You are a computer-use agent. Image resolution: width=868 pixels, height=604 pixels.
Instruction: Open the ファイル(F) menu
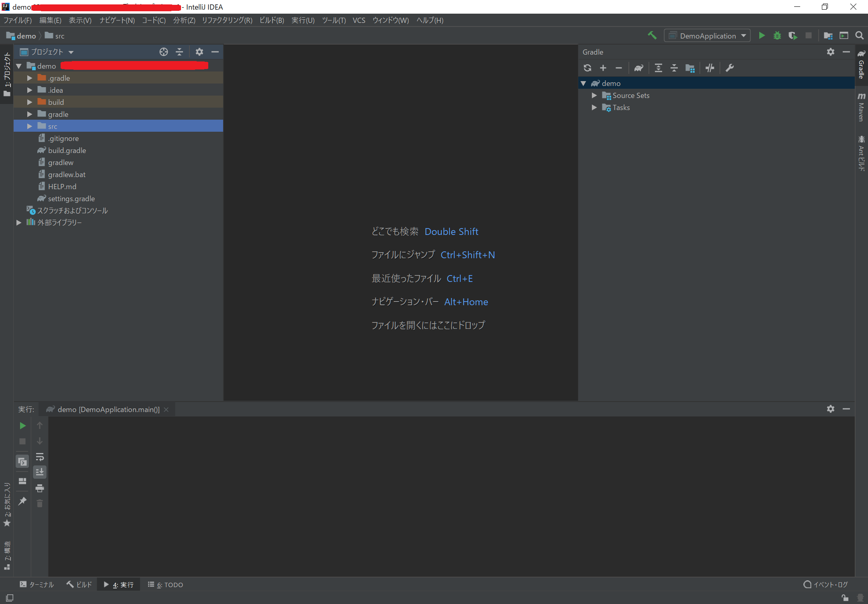[17, 20]
